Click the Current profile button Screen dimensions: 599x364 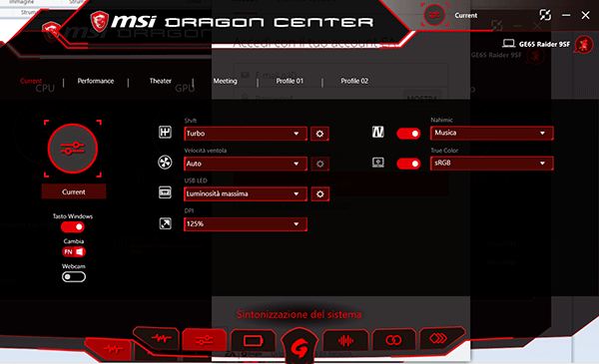pos(74,191)
